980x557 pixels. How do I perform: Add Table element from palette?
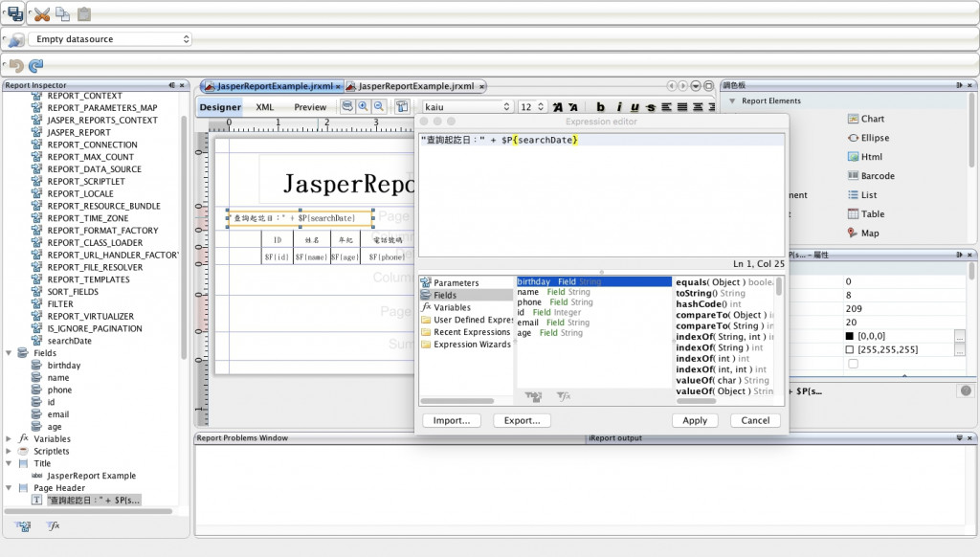point(865,213)
